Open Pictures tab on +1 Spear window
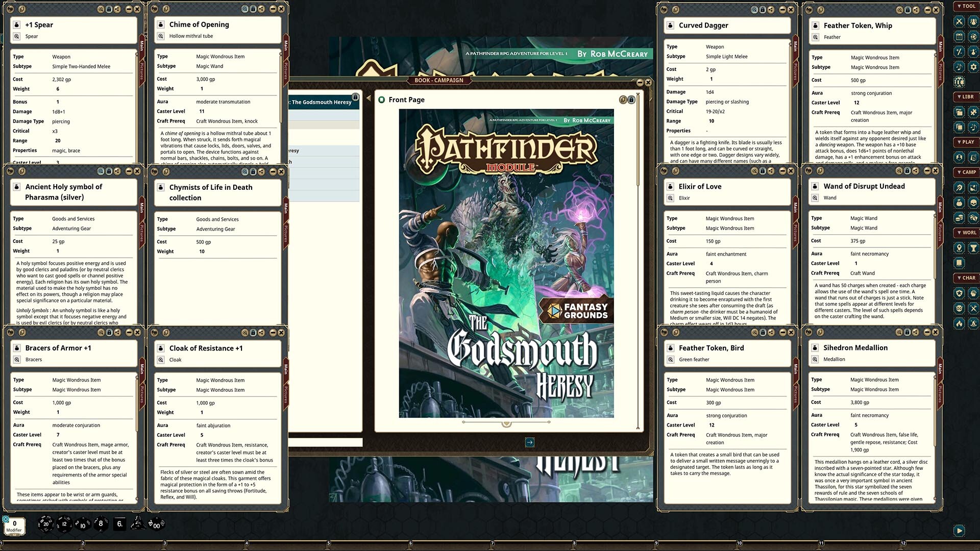The image size is (980, 551). tap(142, 72)
